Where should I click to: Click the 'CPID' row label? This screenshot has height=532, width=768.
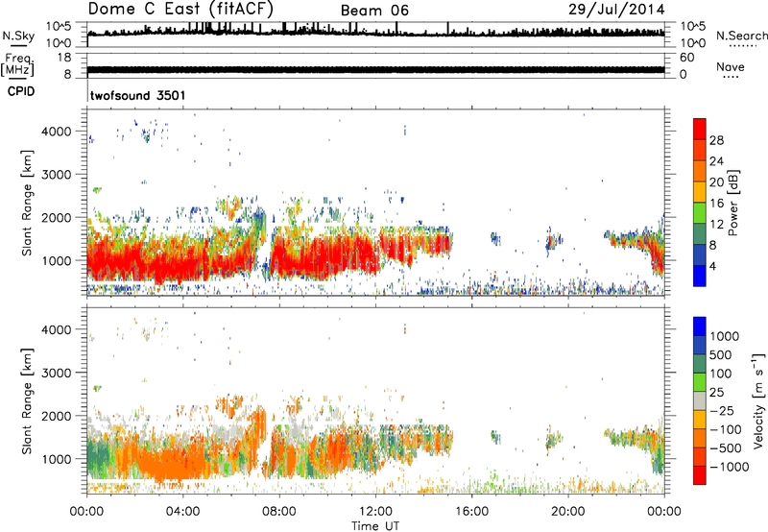click(21, 91)
